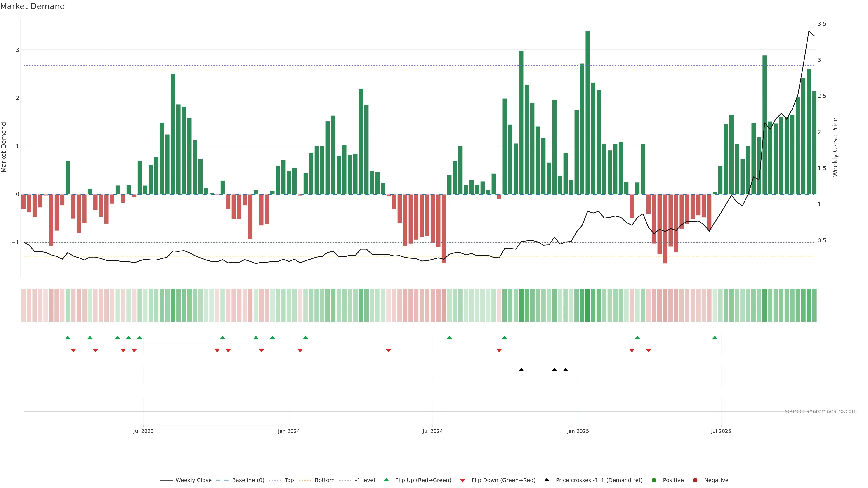
Task: Click the rightmost heat-strip green cell
Action: [x=814, y=305]
